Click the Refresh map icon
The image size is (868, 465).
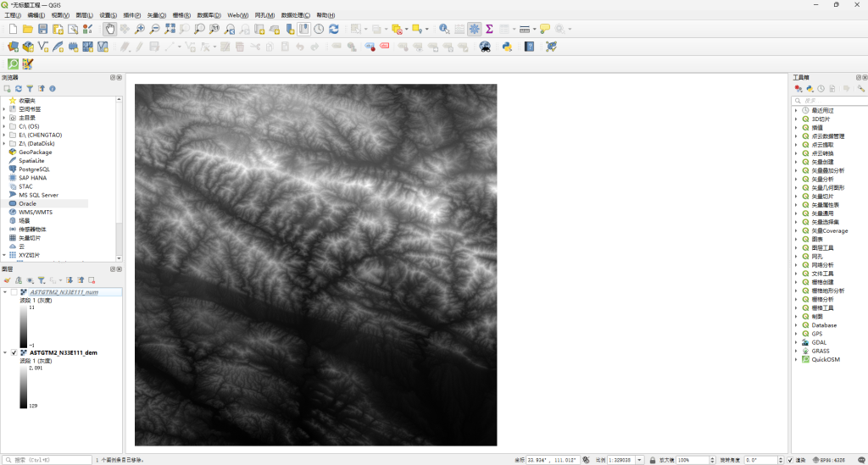pos(334,29)
